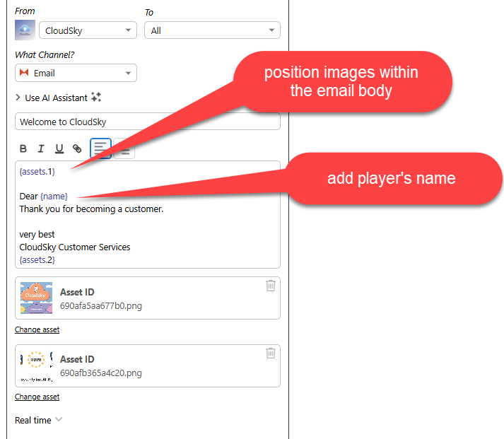Select the left-align text button
Viewport: 504px width, 439px height.
click(x=100, y=148)
